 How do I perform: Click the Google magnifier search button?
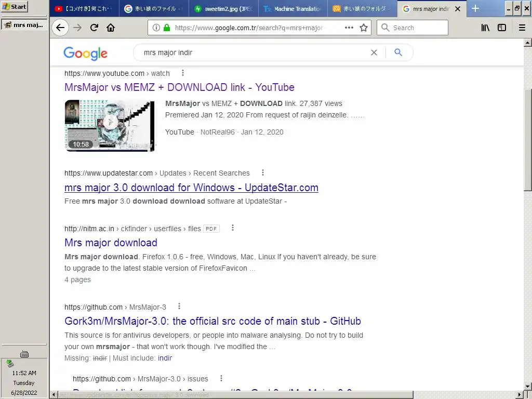[398, 52]
